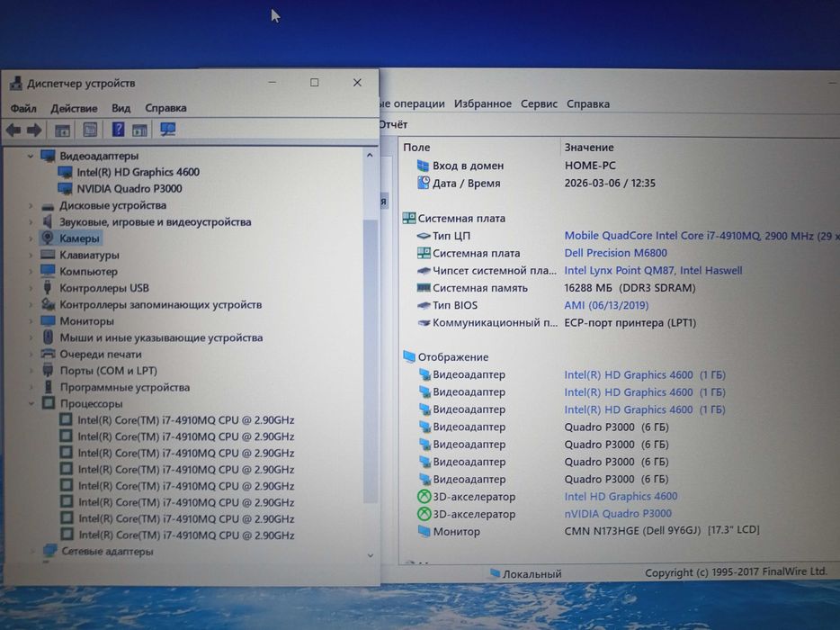Select the NVIDIA Quadro P3000 device

tap(130, 189)
